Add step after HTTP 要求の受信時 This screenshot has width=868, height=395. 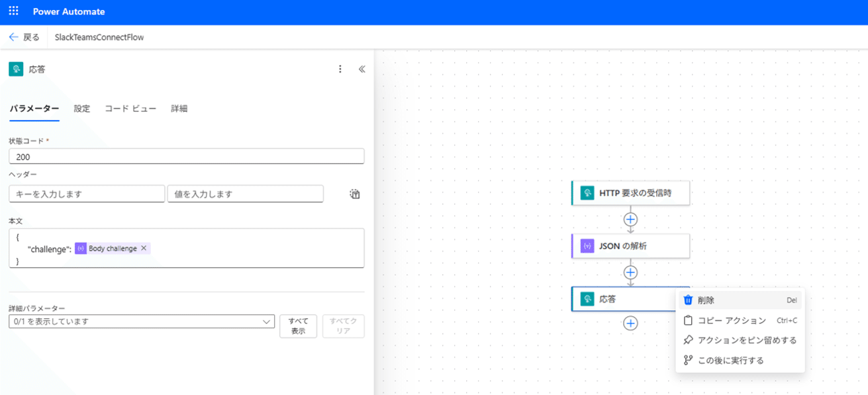point(630,219)
